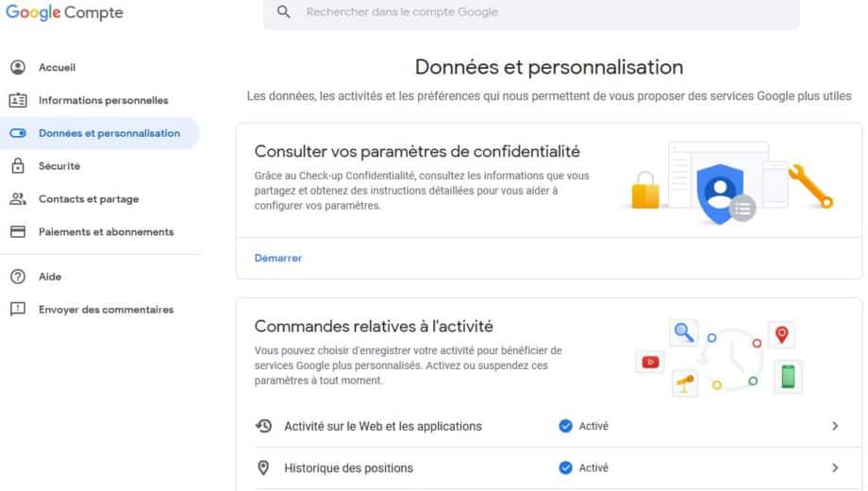Open Contacts et partage
This screenshot has width=868, height=491.
click(89, 199)
